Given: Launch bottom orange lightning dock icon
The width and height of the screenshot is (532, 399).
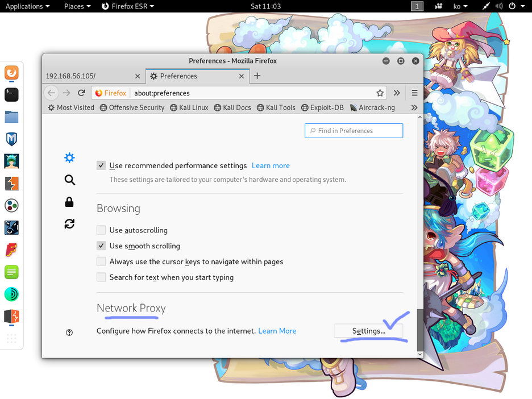Looking at the screenshot, I should point(11,316).
